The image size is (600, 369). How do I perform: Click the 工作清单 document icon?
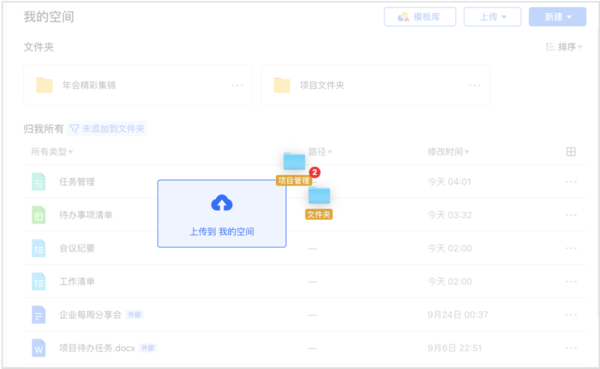[x=39, y=281]
